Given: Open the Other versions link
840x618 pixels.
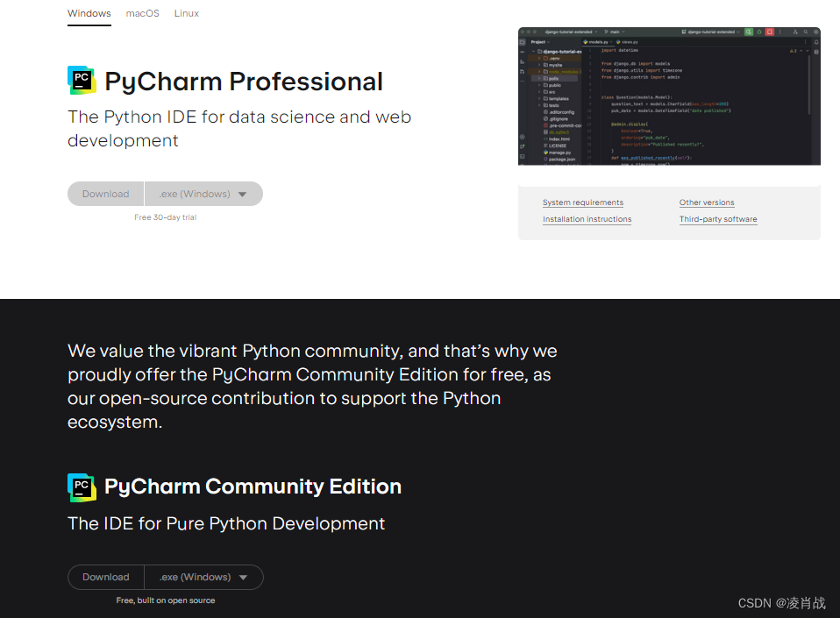Looking at the screenshot, I should pyautogui.click(x=707, y=202).
